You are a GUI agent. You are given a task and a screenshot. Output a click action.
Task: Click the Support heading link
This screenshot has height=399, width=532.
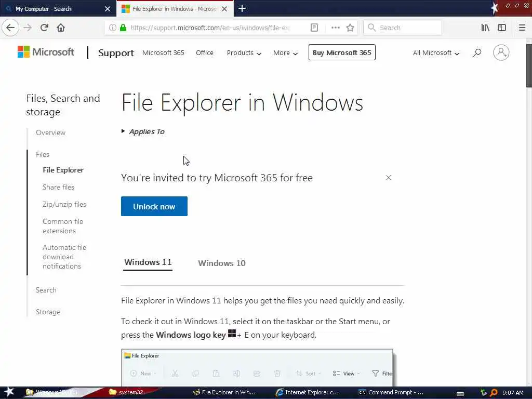pos(116,53)
